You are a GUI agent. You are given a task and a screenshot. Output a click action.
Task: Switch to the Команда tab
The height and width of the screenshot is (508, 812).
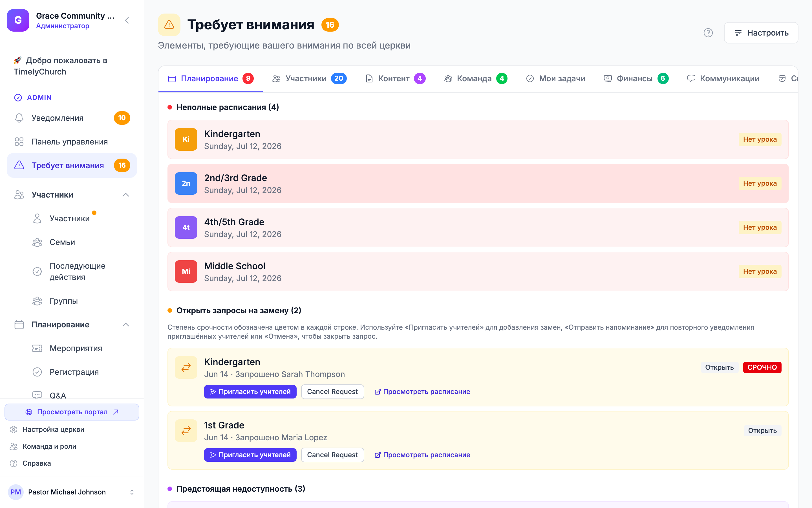pyautogui.click(x=475, y=79)
